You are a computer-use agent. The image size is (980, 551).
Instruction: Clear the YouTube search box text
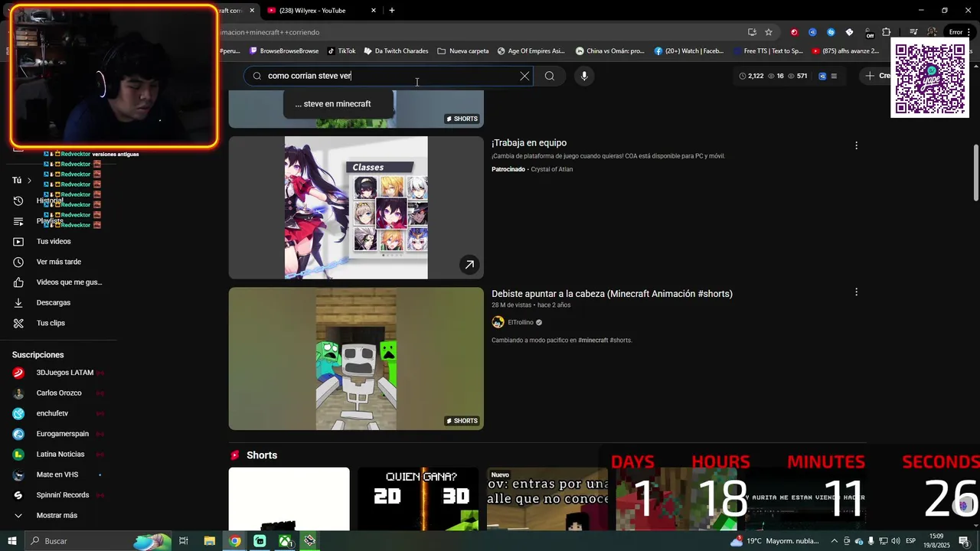(x=524, y=76)
